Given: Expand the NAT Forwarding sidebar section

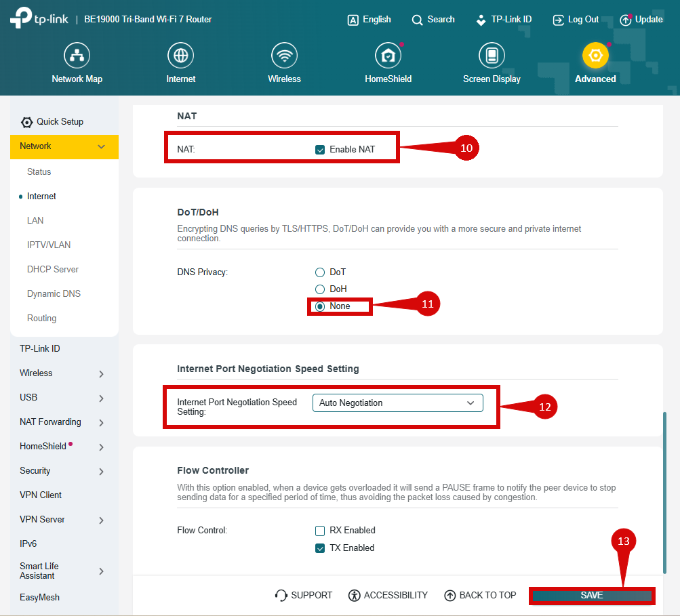Looking at the screenshot, I should (101, 422).
